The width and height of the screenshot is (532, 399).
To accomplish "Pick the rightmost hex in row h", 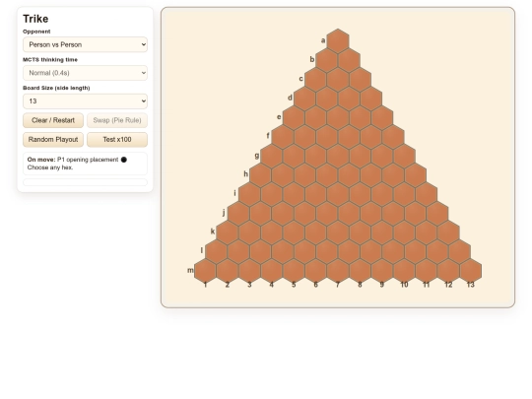I will click(x=415, y=175).
